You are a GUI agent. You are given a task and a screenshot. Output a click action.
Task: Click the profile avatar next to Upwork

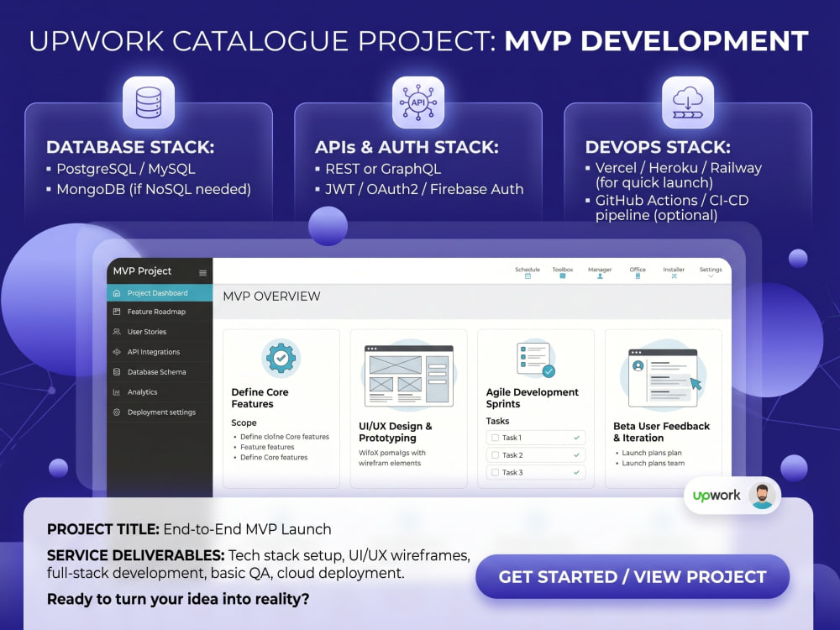(762, 496)
